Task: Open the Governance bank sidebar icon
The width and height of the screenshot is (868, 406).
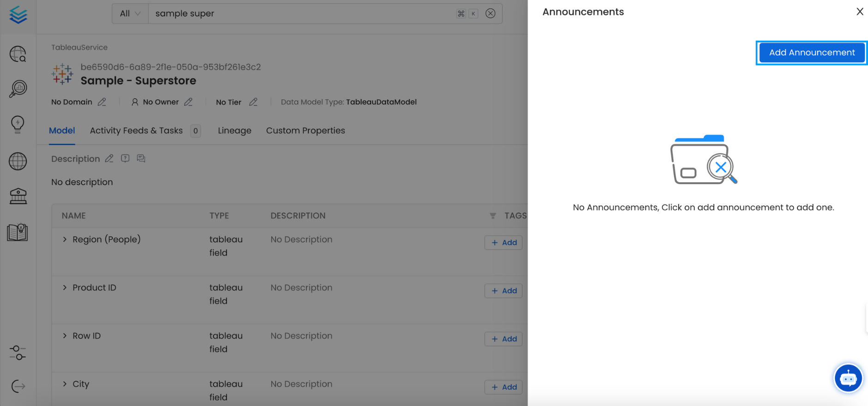Action: coord(18,196)
